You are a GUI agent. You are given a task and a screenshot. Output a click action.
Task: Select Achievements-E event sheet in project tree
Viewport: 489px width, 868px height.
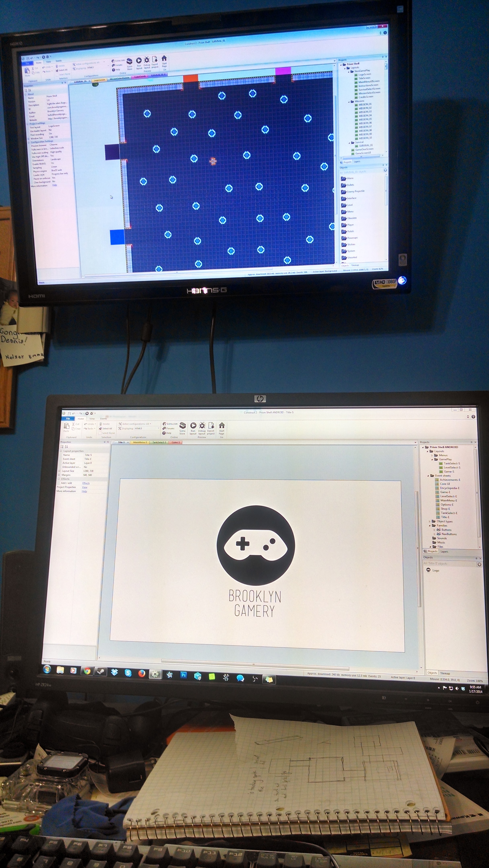click(448, 480)
